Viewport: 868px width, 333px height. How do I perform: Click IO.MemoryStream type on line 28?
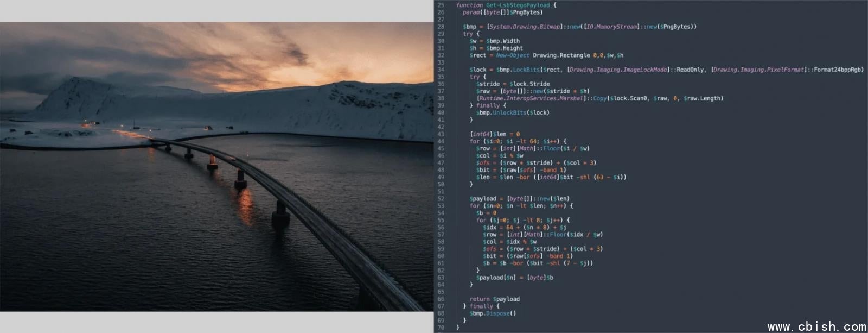[612, 27]
